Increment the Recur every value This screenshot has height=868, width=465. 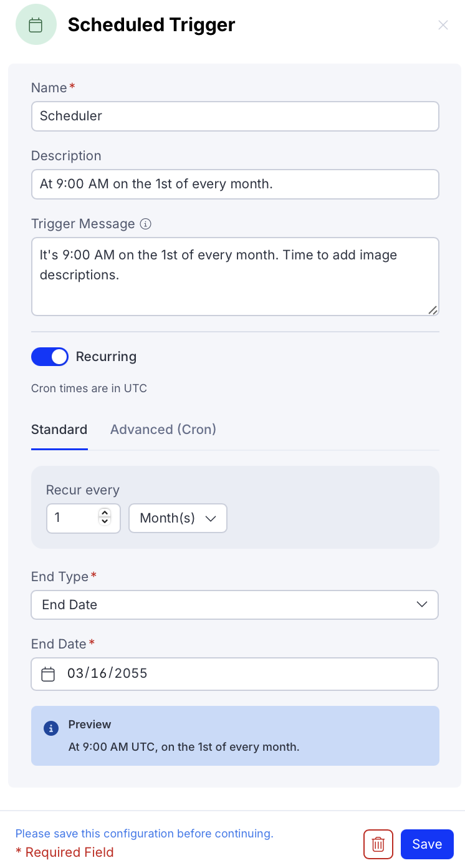pos(105,513)
